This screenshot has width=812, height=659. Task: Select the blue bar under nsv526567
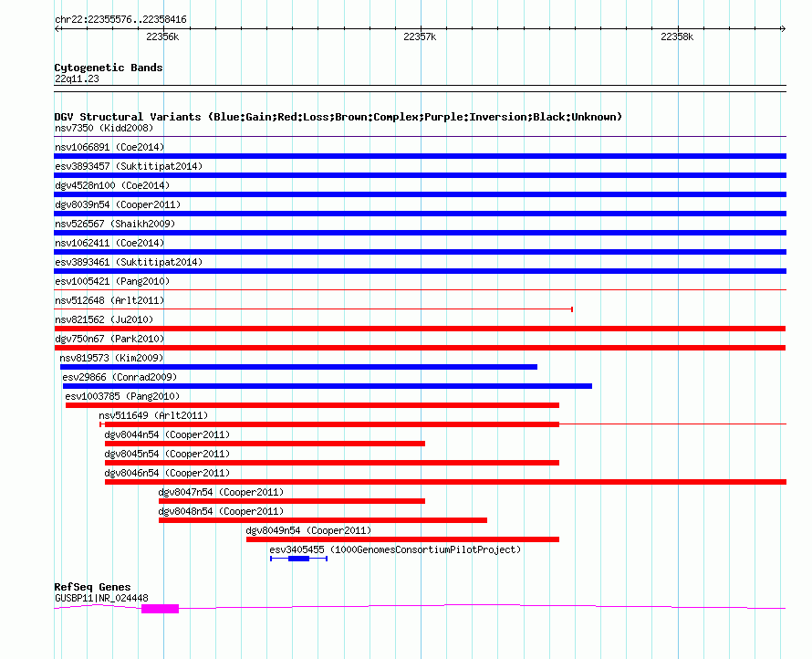point(420,233)
